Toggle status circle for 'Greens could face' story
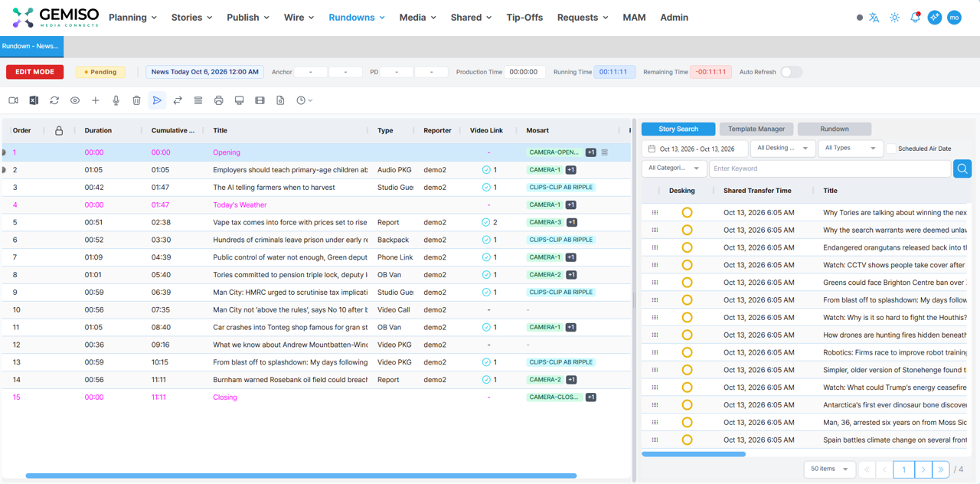 click(x=687, y=283)
